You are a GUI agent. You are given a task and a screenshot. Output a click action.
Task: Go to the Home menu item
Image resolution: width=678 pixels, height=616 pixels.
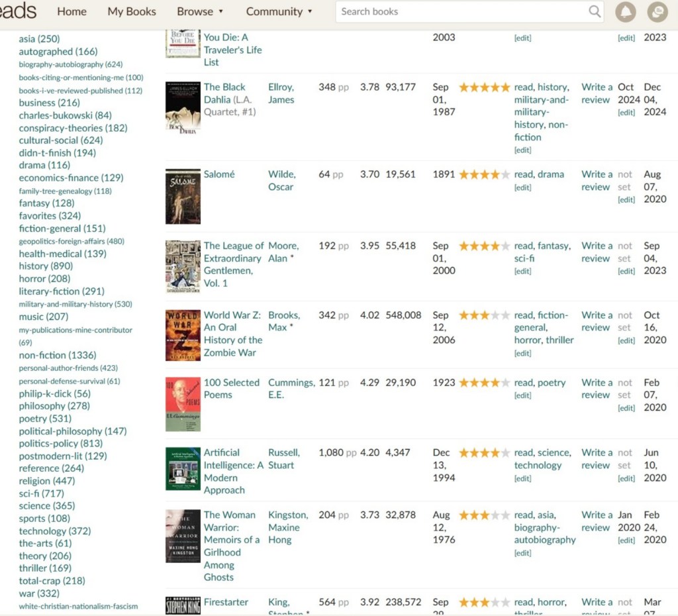(72, 11)
